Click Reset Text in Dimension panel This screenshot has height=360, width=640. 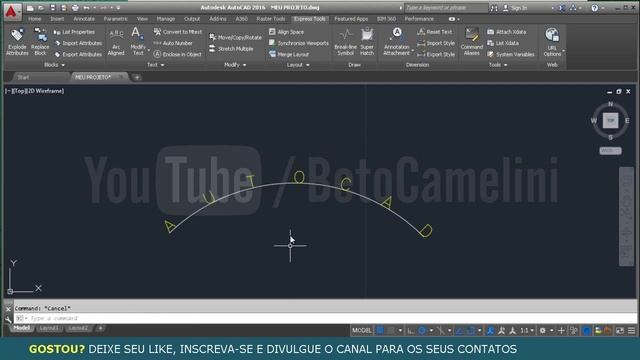coord(435,32)
